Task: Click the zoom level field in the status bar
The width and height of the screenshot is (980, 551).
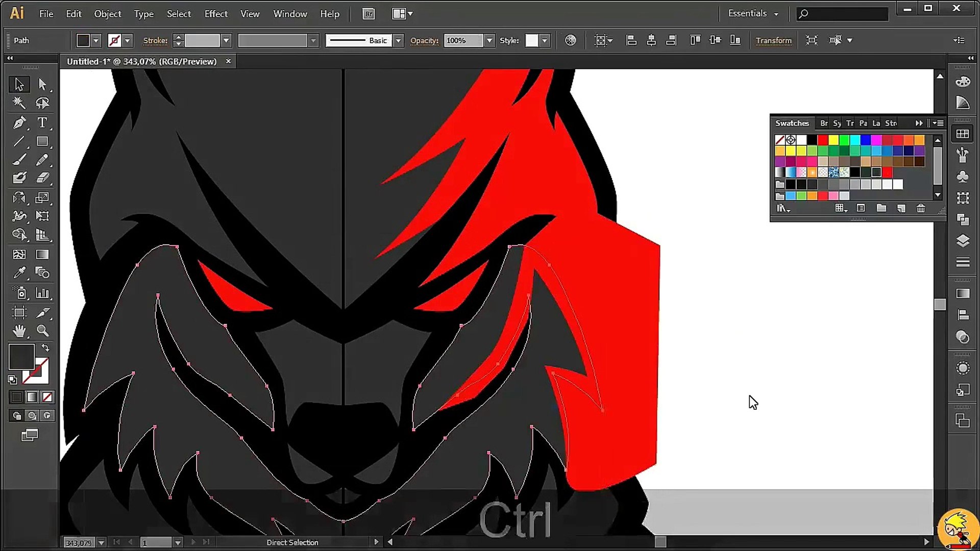Action: click(78, 543)
